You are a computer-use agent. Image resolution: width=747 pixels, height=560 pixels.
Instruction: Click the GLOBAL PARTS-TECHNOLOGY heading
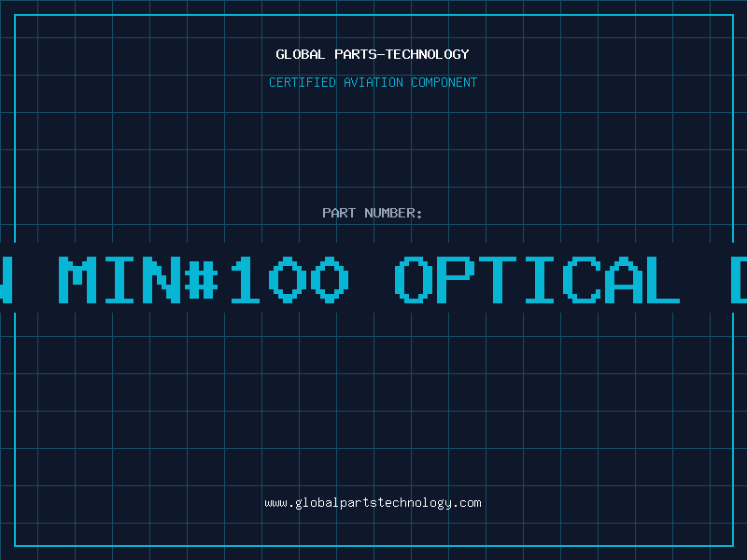tap(373, 54)
